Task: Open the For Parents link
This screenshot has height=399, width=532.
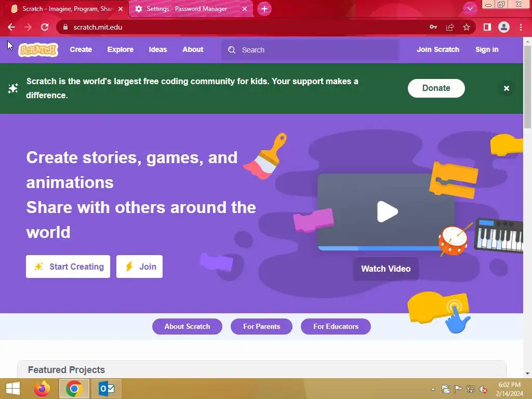Action: [x=262, y=326]
